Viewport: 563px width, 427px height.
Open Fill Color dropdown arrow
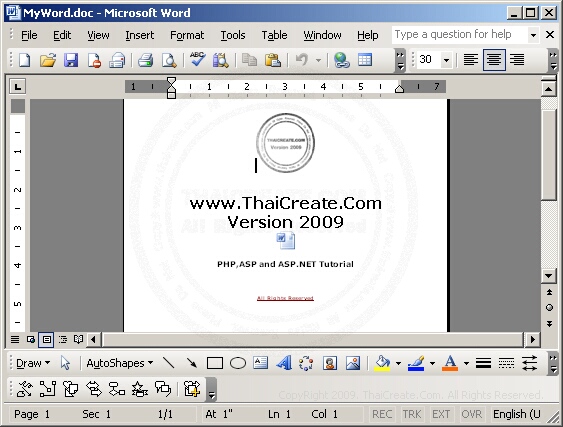tap(398, 363)
